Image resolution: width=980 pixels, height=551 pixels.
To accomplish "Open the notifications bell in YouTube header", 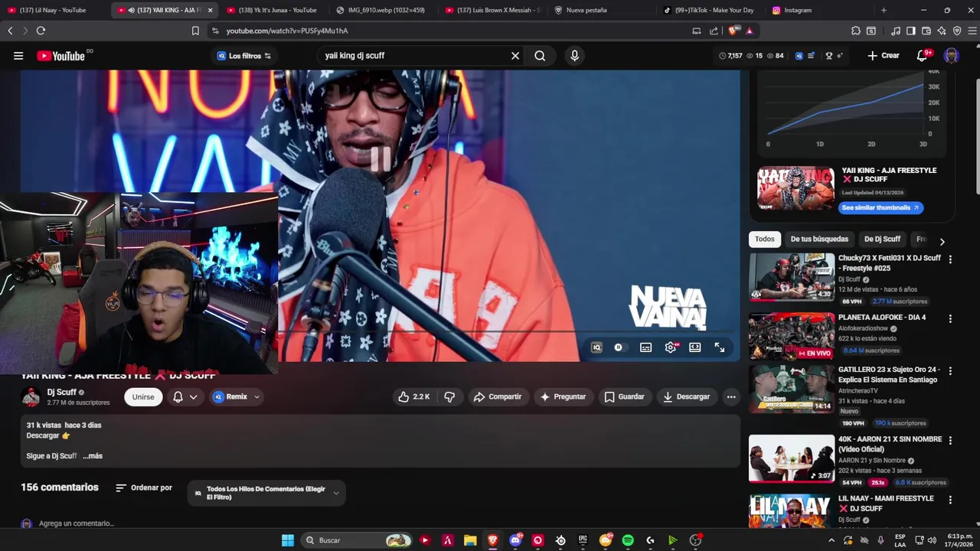I will [922, 56].
